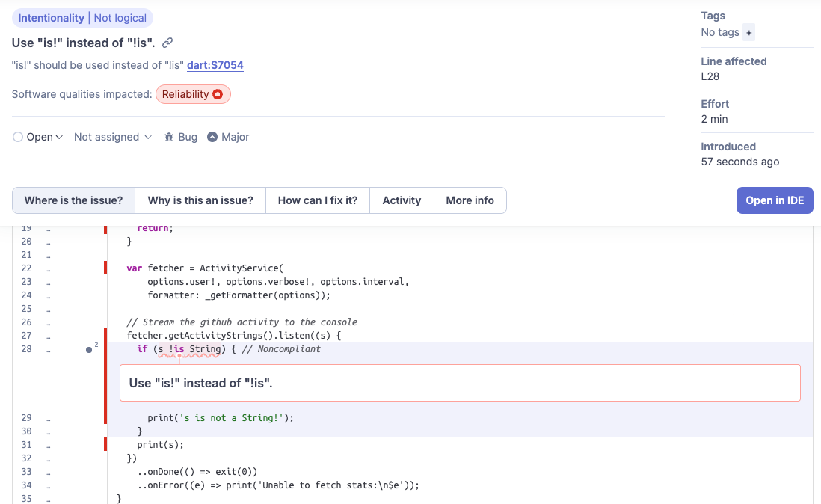
Task: Click the Bug type icon
Action: [169, 137]
